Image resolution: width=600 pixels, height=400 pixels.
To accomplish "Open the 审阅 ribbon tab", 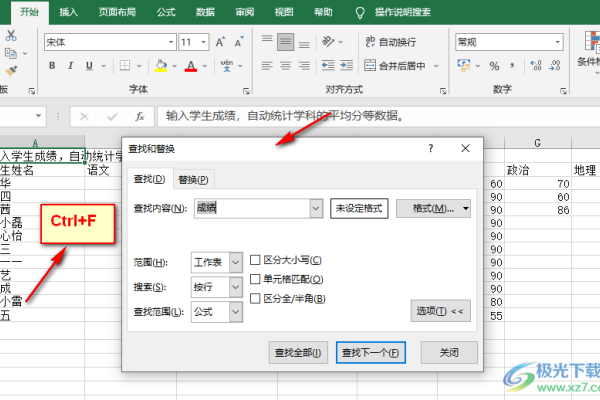I will 245,12.
